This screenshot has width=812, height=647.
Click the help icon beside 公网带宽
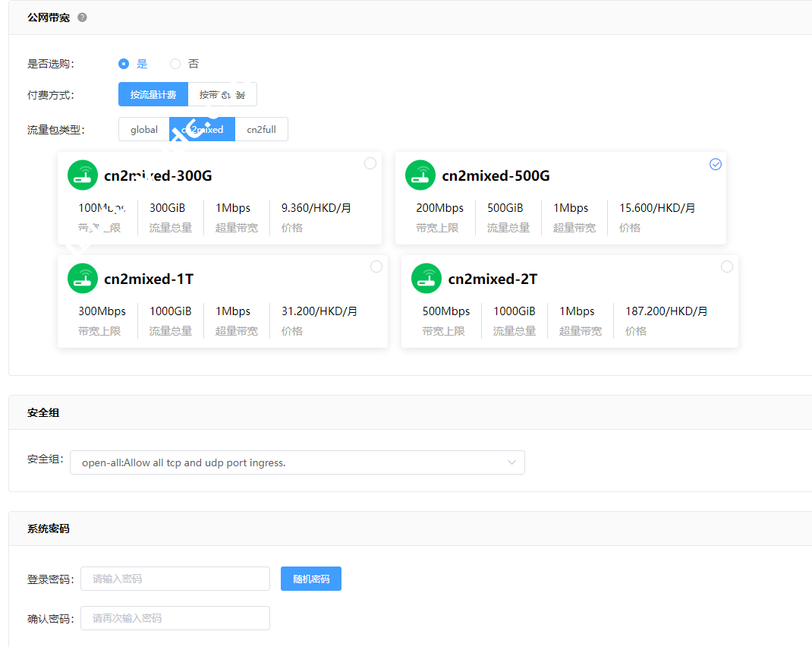(82, 17)
